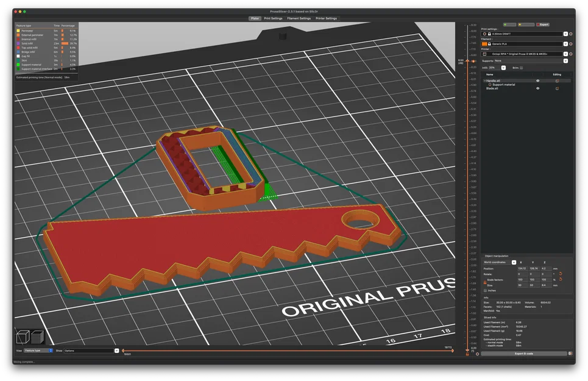Click the Bridge infill legend row
The height and width of the screenshot is (381, 588).
(x=46, y=52)
